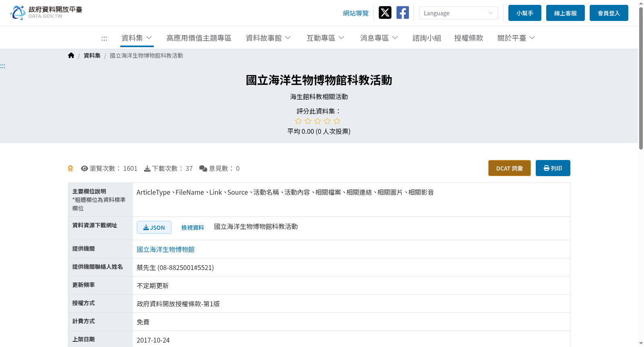Expand the 關於平臺 menu
The height and width of the screenshot is (347, 644).
point(516,38)
